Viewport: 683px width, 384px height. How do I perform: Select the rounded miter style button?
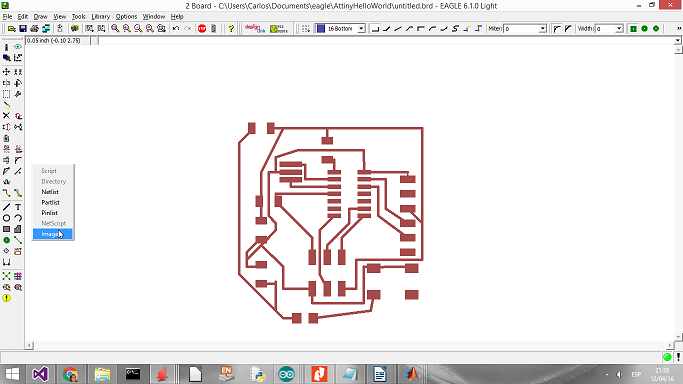[x=557, y=29]
